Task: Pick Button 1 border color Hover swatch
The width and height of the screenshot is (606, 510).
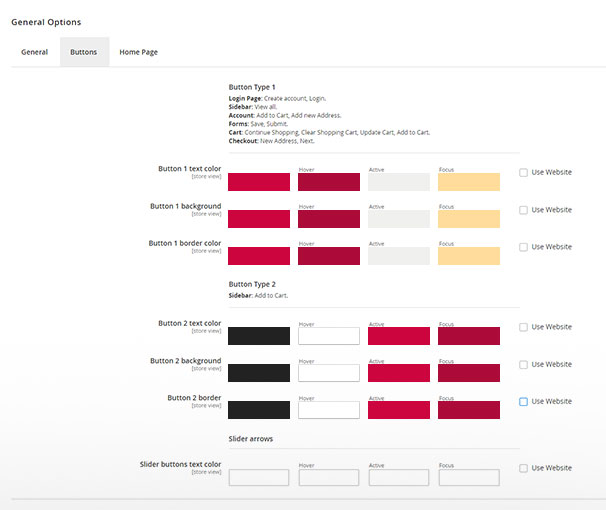Action: [x=329, y=256]
